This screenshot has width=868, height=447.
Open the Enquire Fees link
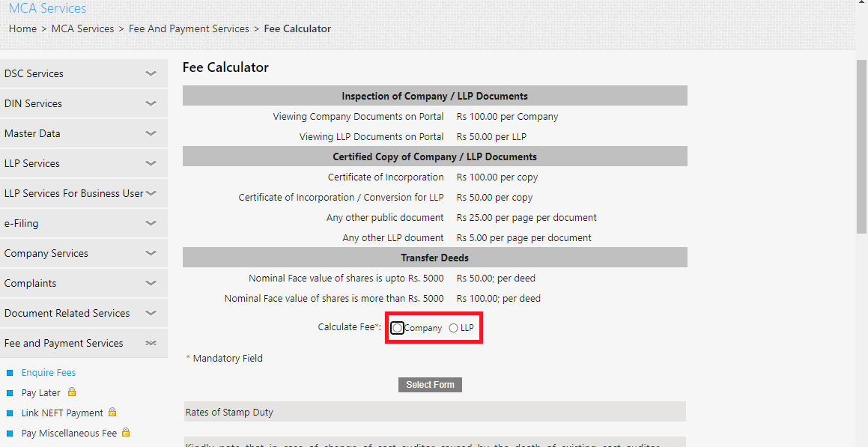pyautogui.click(x=49, y=373)
